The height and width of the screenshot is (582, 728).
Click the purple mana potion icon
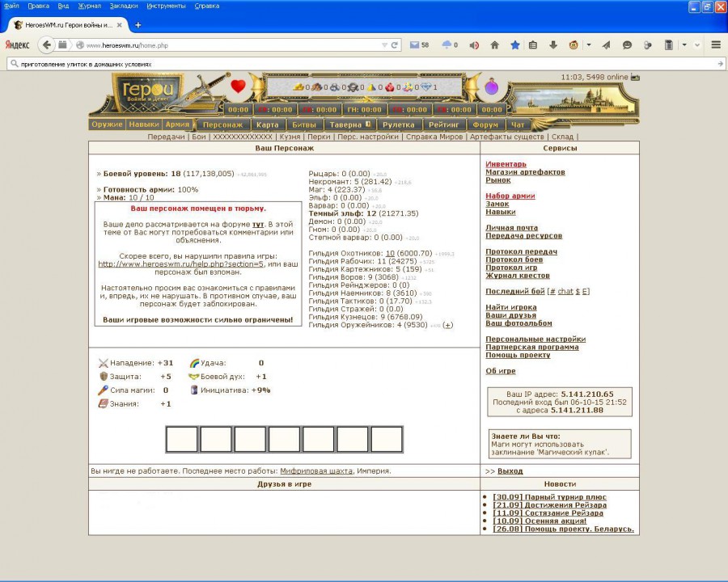491,86
